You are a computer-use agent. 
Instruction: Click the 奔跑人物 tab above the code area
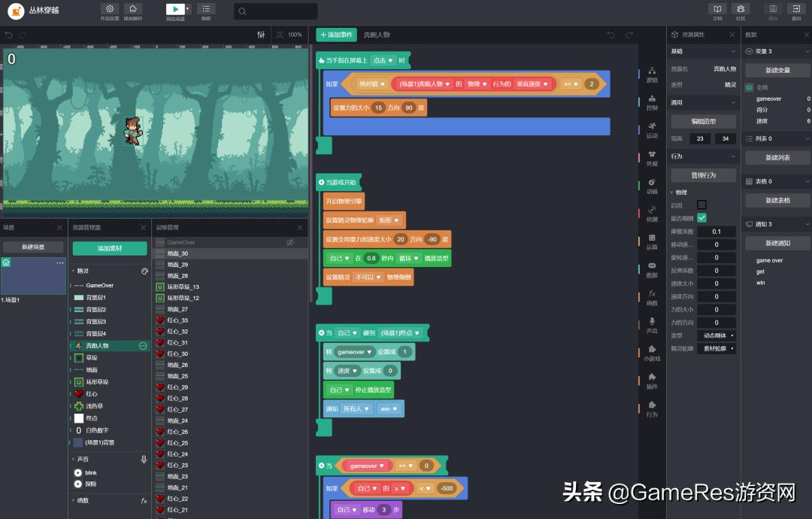tap(377, 35)
